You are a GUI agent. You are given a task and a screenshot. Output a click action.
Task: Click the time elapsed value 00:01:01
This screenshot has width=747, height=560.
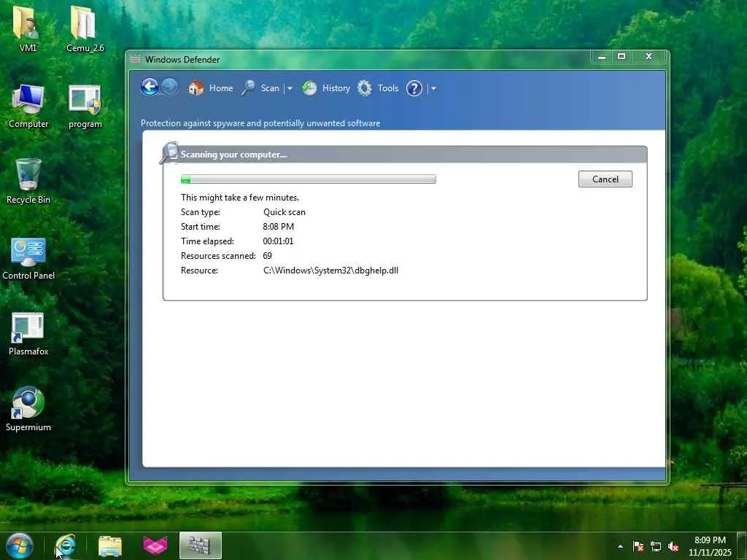pyautogui.click(x=278, y=241)
